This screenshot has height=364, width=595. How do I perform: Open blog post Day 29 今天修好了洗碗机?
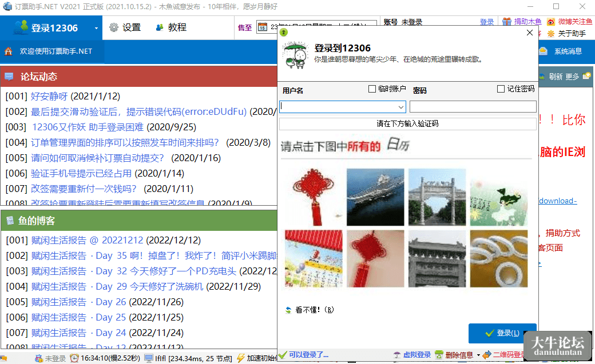117,287
